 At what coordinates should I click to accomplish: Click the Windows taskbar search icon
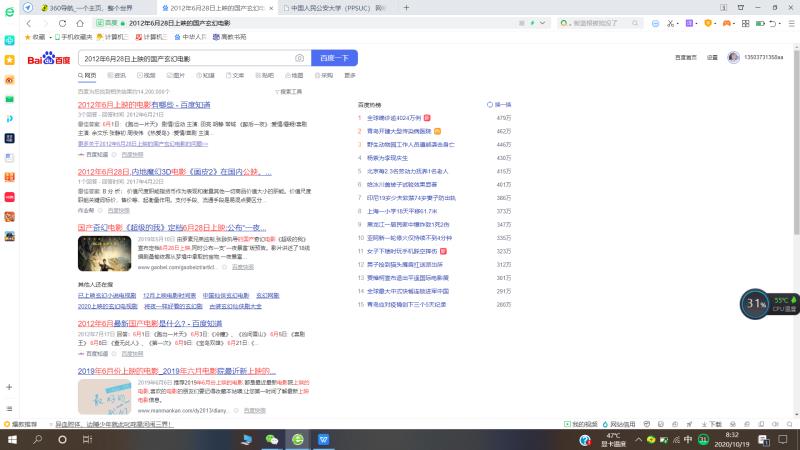(37, 439)
